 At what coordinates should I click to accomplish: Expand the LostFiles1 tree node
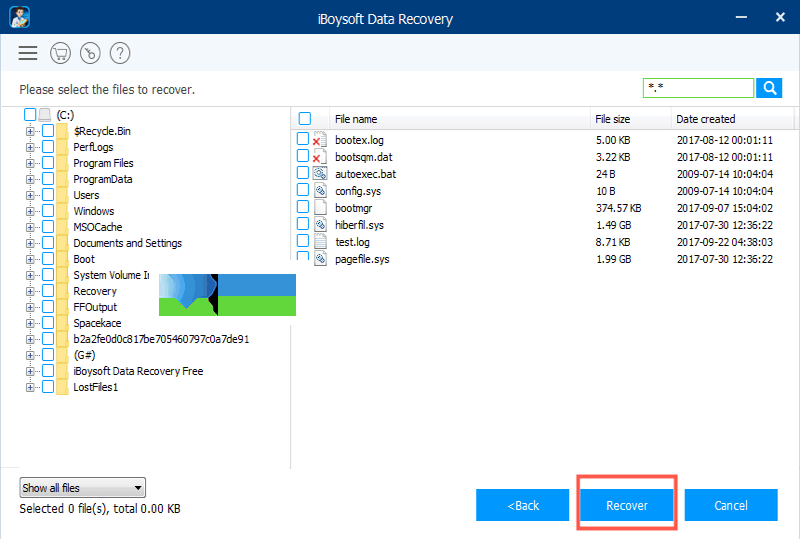point(30,387)
